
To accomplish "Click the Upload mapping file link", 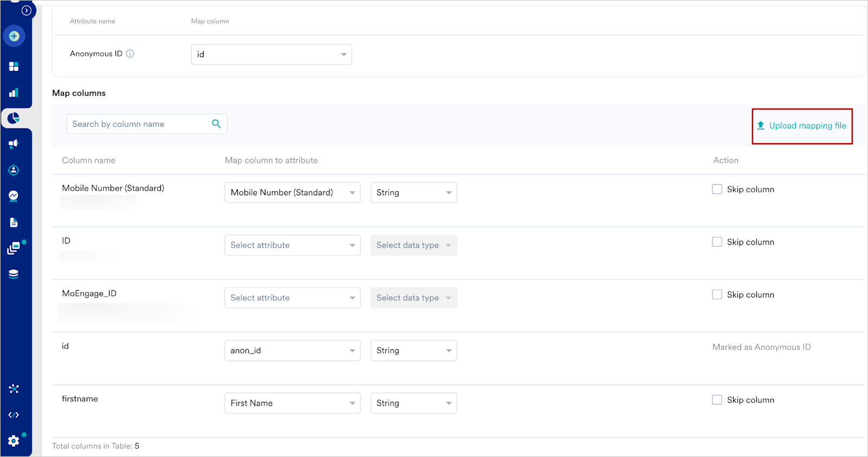I will pos(802,126).
